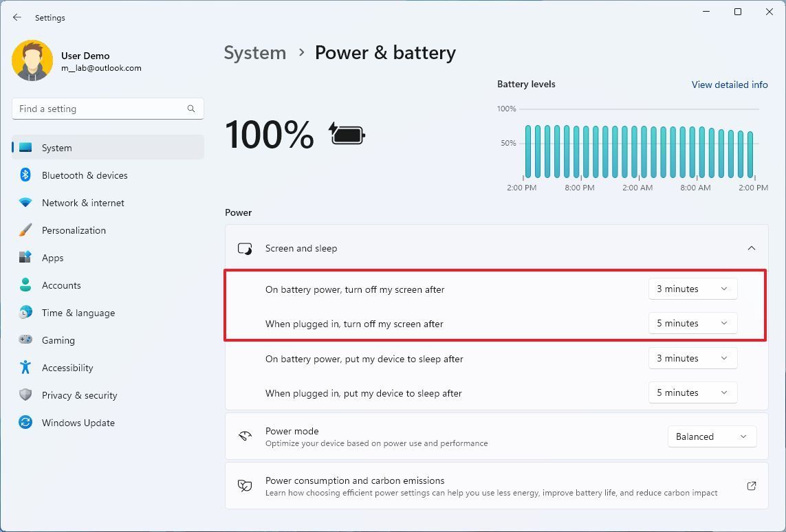Switch to the Accounts section
The image size is (786, 532).
click(61, 285)
